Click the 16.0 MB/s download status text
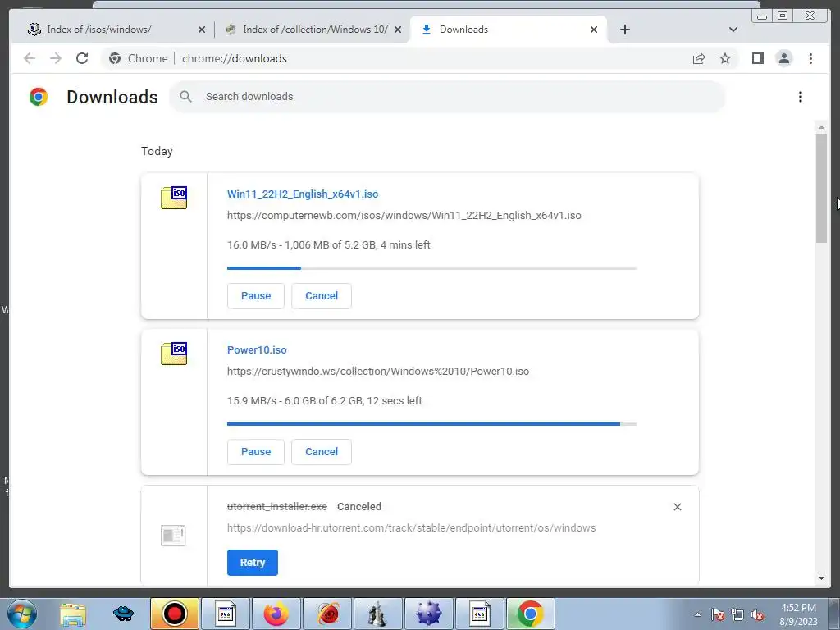This screenshot has width=840, height=630. [328, 244]
